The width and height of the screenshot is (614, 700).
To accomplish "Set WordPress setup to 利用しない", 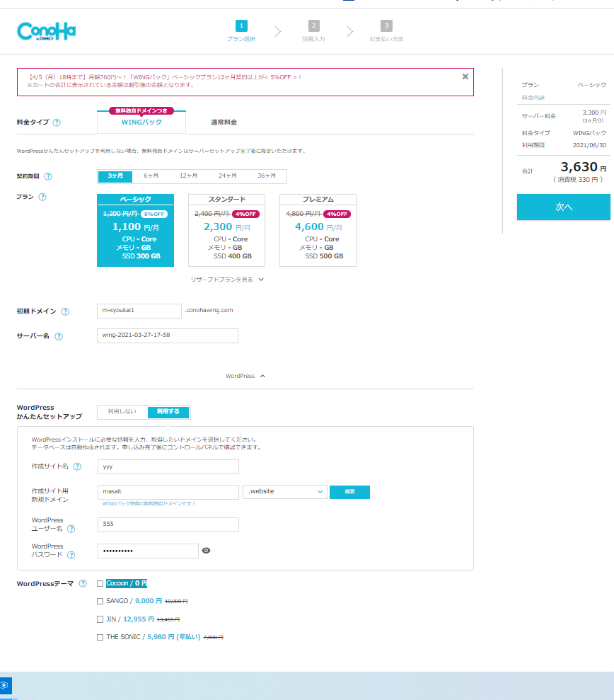I will [x=122, y=412].
